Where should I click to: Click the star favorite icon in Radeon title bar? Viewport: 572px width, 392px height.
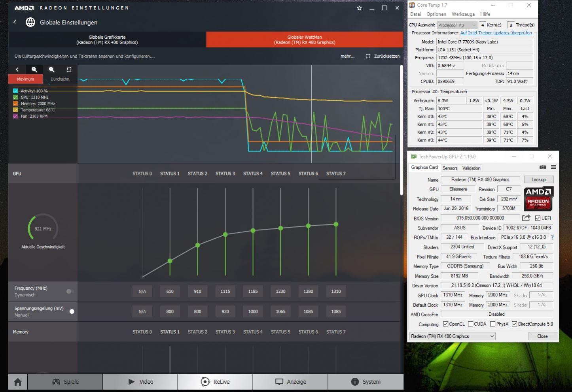(x=359, y=8)
